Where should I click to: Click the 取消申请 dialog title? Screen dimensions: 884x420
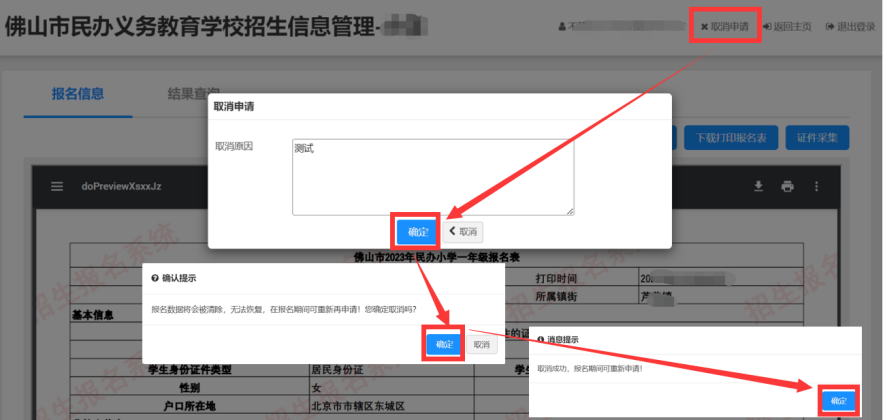234,107
